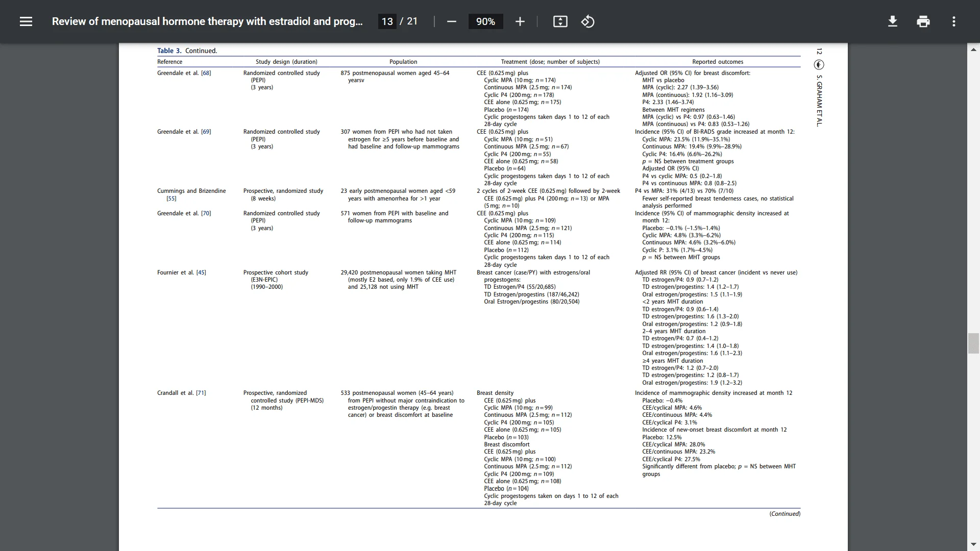
Task: Click the 'Population' column header
Action: click(403, 62)
